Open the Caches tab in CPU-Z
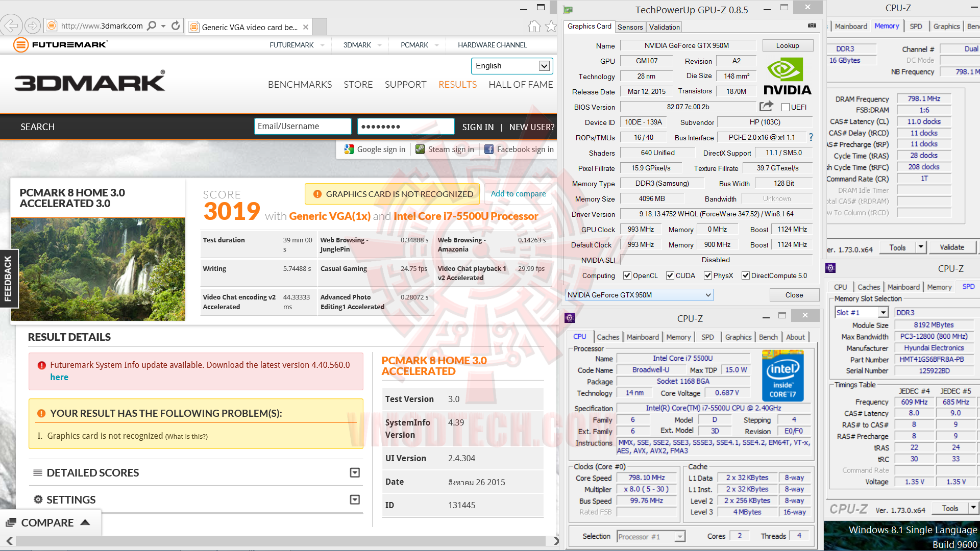The height and width of the screenshot is (551, 980). [607, 337]
